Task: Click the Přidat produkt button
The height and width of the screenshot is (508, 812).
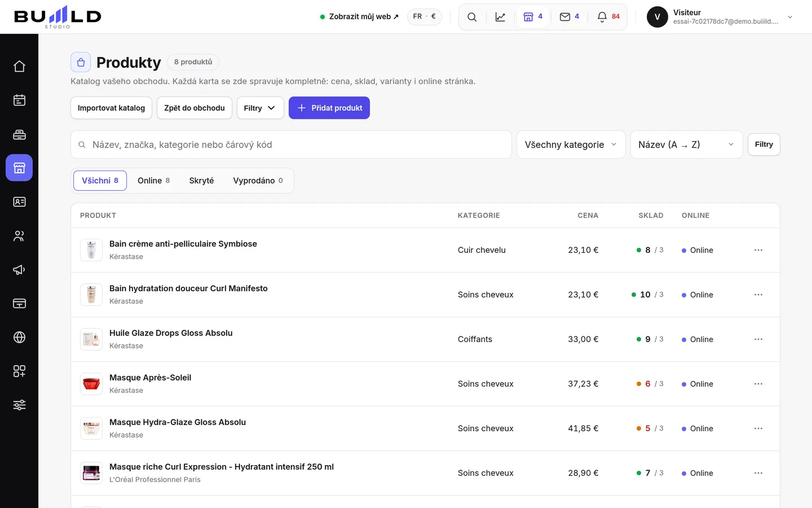Action: pos(329,108)
